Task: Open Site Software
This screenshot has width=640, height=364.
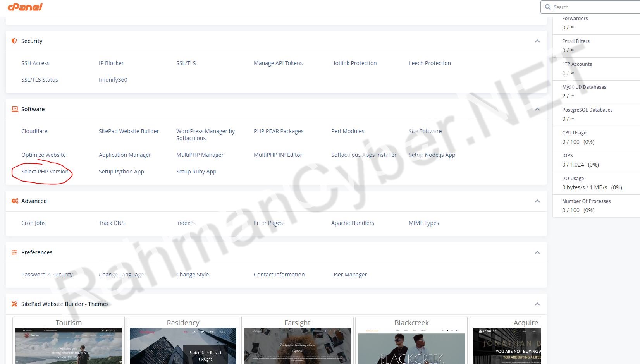Action: coord(425,131)
